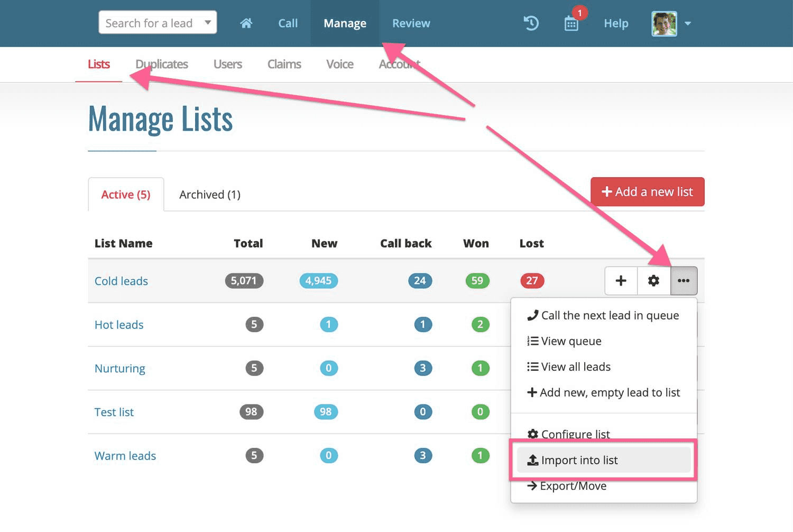
Task: Open the Nurturing list link
Action: pos(120,369)
